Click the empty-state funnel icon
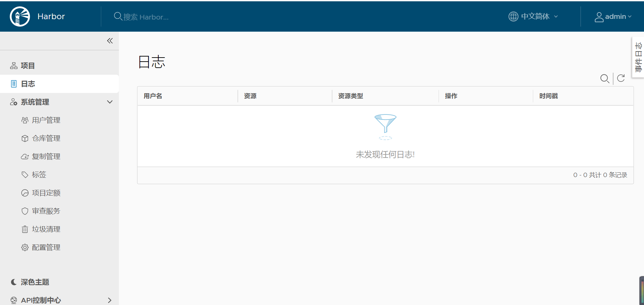Image resolution: width=644 pixels, height=305 pixels. coord(385,127)
